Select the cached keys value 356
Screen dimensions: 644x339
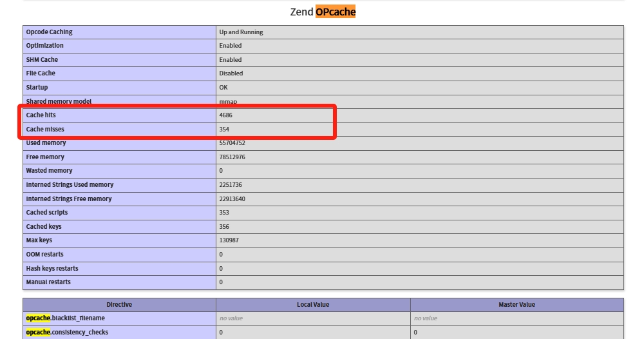tap(224, 226)
